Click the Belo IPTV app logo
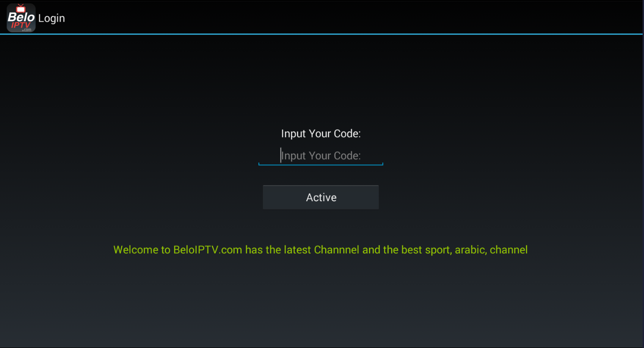 21,18
